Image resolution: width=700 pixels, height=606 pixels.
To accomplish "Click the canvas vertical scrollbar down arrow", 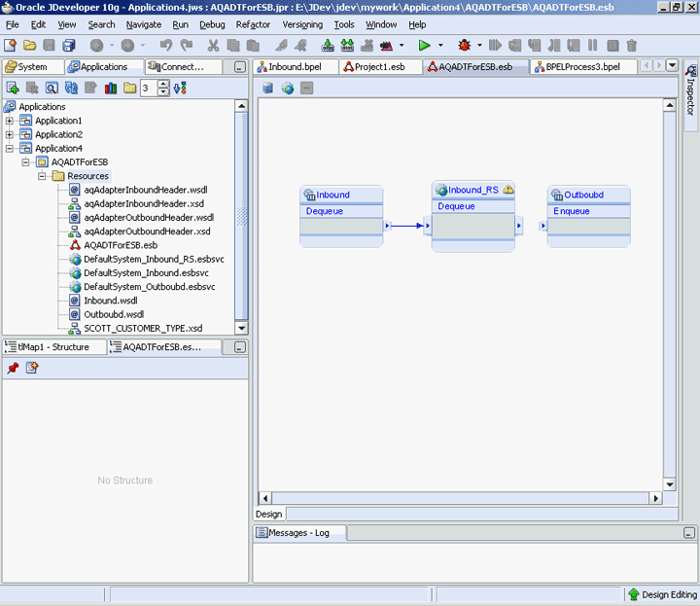I will 669,484.
